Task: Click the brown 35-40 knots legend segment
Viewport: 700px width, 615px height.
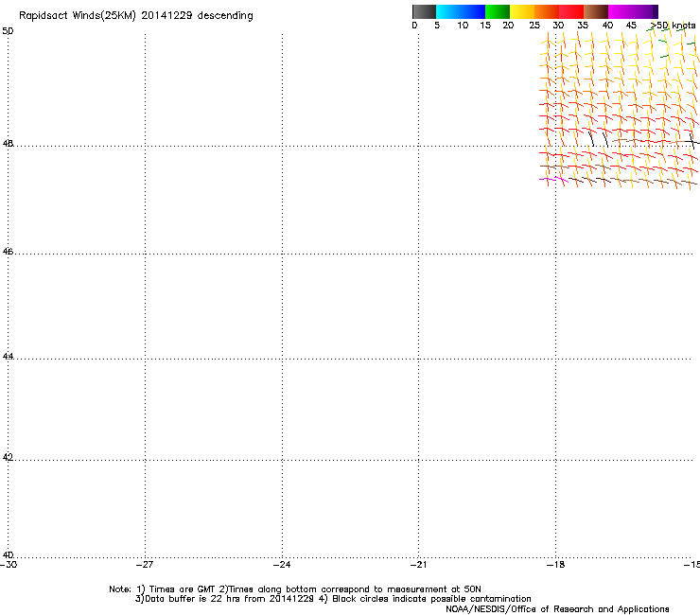Action: pos(596,11)
